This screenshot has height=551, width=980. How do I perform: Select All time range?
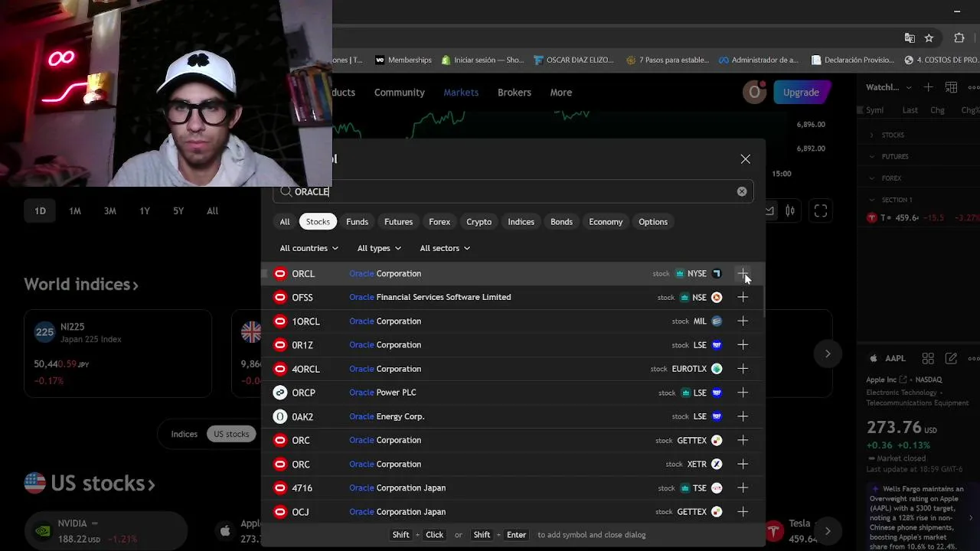(x=213, y=211)
